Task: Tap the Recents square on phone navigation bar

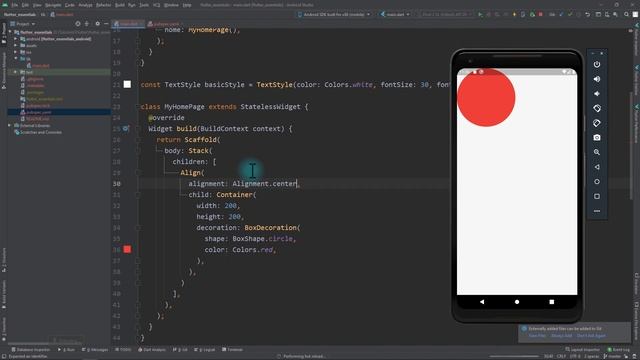Action: pos(551,302)
